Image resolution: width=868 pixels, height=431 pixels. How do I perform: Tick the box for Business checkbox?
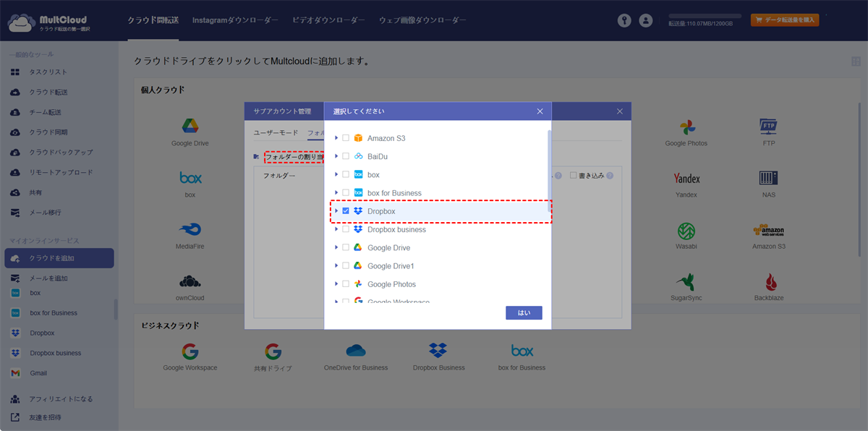coord(346,193)
